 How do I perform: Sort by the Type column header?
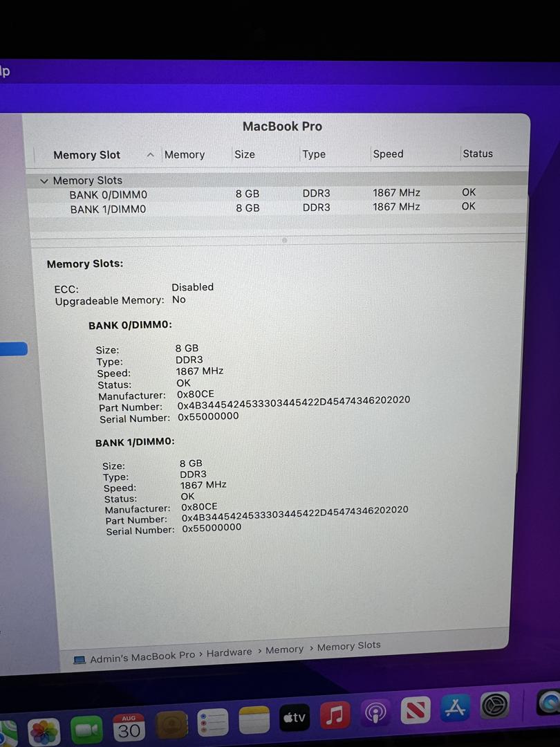point(314,154)
